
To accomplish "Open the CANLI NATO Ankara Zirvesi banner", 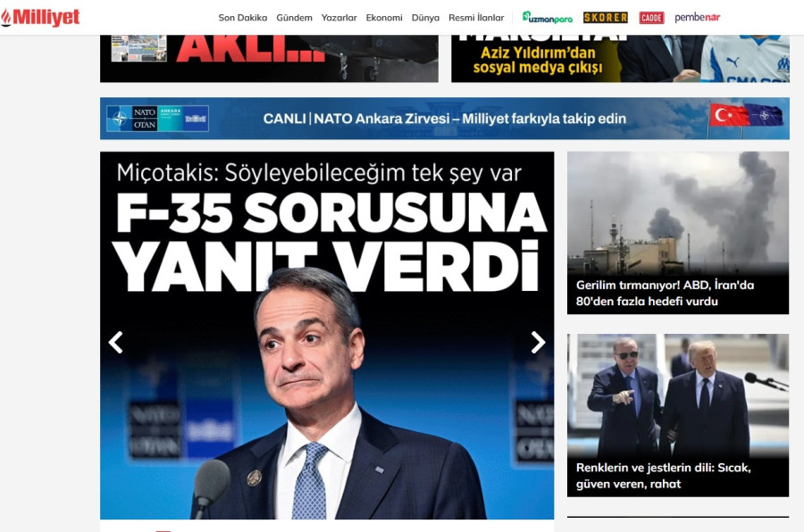I will pos(445,119).
